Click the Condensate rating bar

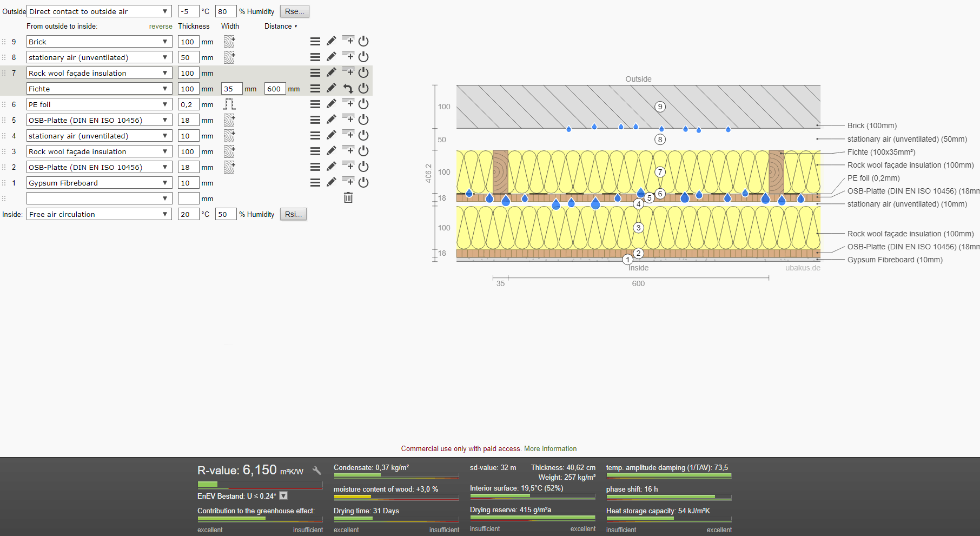pyautogui.click(x=396, y=477)
